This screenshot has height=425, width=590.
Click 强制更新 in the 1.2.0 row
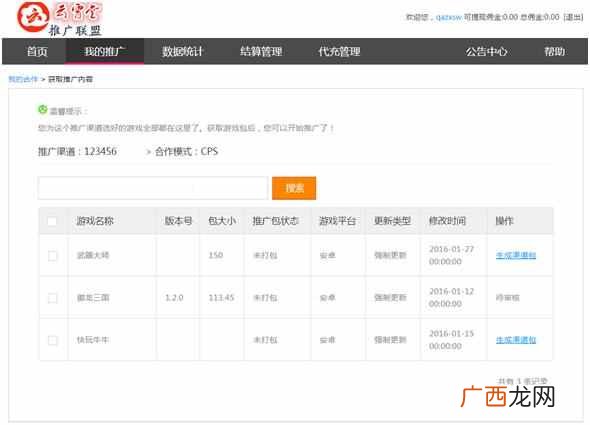(390, 298)
